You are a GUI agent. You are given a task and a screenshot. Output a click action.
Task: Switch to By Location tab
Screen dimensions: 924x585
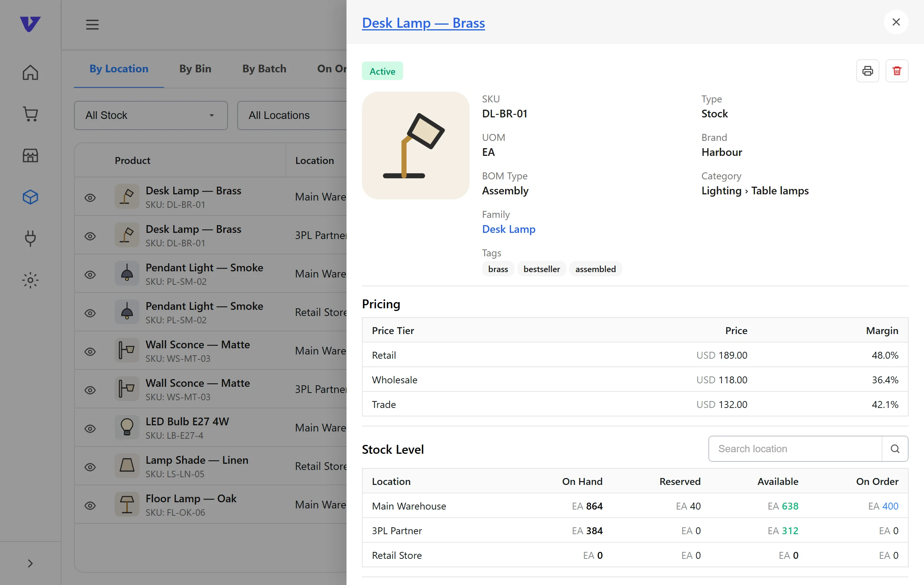tap(119, 69)
